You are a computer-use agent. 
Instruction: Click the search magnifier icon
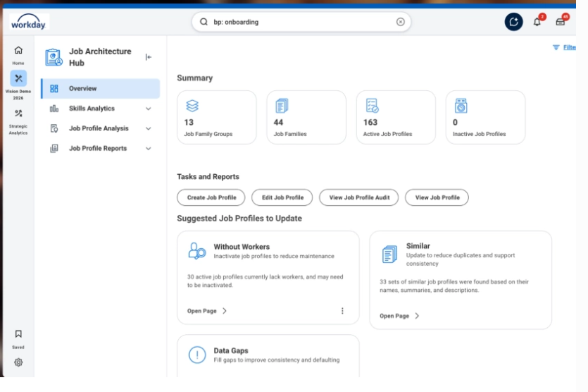click(x=204, y=22)
